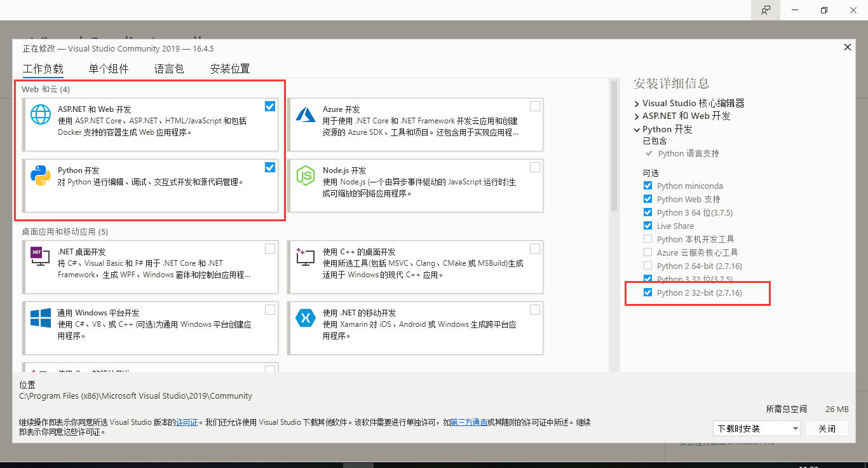This screenshot has height=468, width=868.
Task: Click the Xamarin mobile development icon
Action: coord(306,318)
